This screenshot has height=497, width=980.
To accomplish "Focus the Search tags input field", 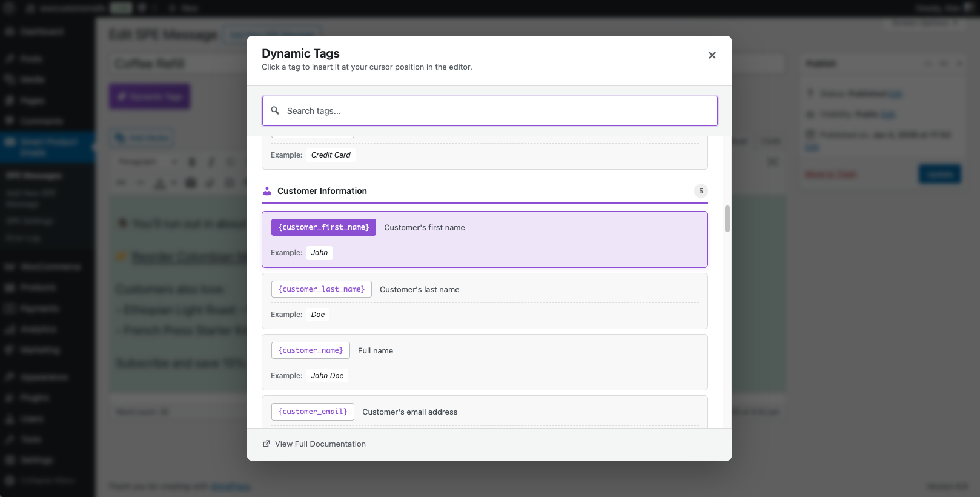I will tap(497, 111).
